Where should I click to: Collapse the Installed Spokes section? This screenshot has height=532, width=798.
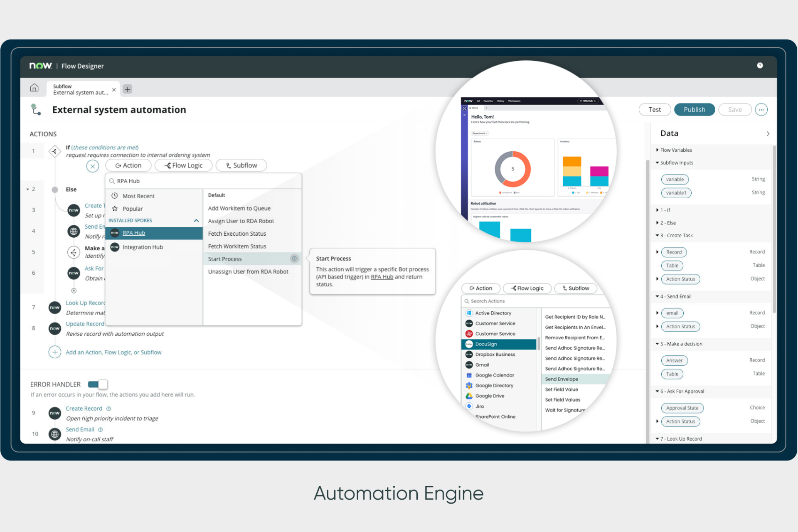click(x=196, y=221)
